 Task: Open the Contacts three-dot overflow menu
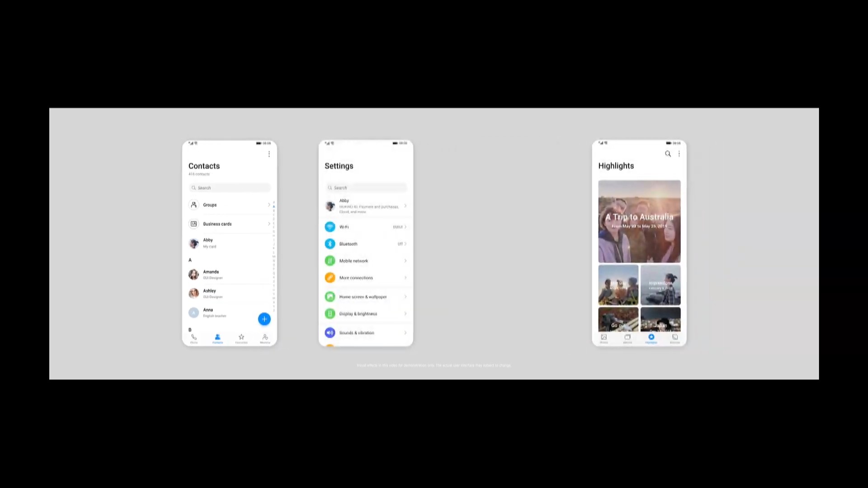click(x=269, y=154)
